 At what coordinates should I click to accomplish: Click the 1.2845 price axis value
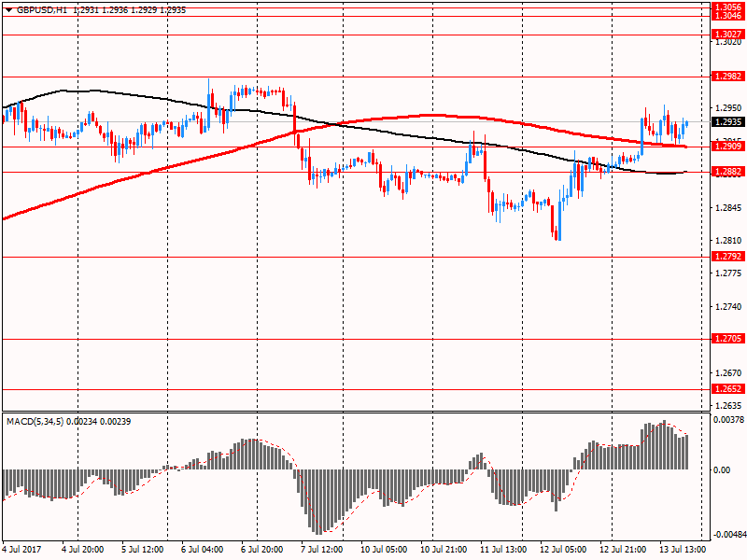[x=728, y=207]
